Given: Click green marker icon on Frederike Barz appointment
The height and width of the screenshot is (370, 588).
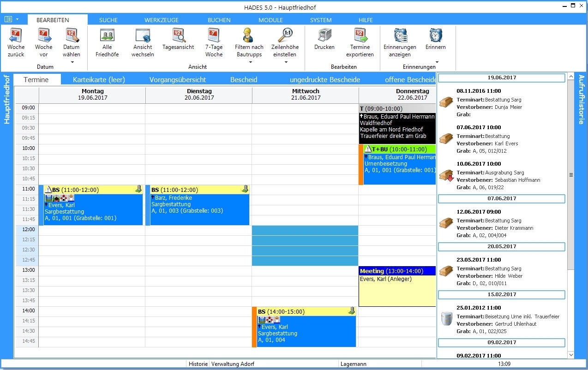Looking at the screenshot, I should [x=245, y=189].
